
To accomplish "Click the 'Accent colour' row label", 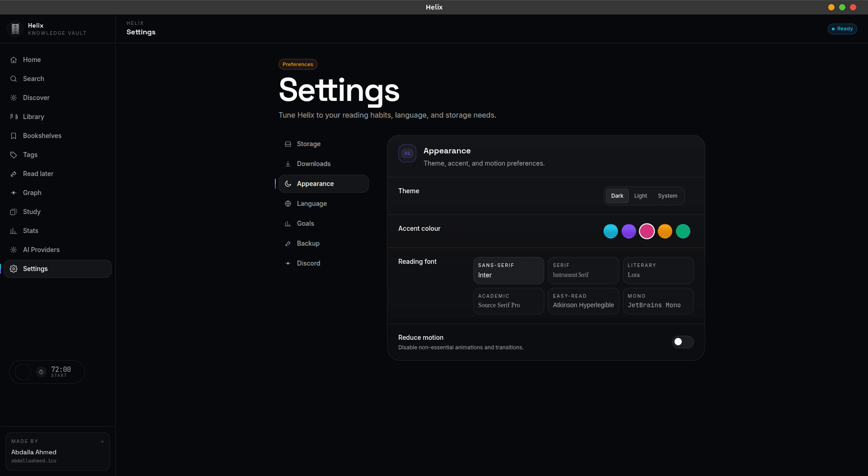I will [x=419, y=228].
